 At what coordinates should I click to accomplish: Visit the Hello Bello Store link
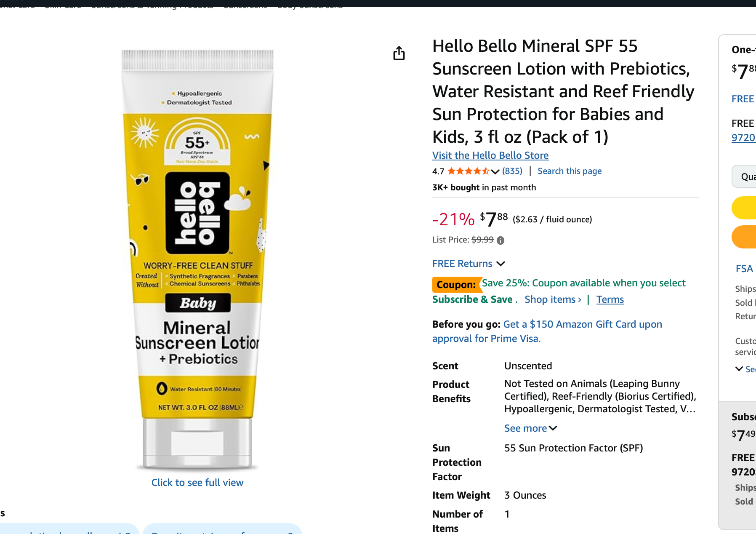[x=490, y=155]
